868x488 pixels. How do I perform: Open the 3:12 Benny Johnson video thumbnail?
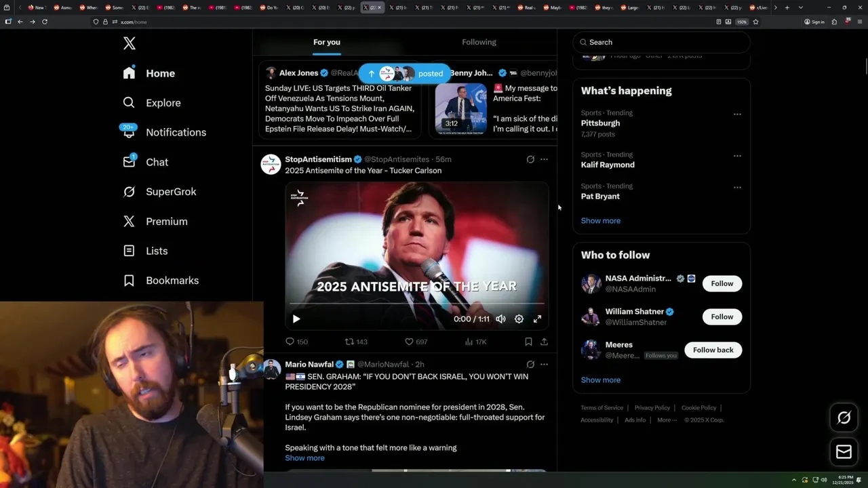coord(460,108)
